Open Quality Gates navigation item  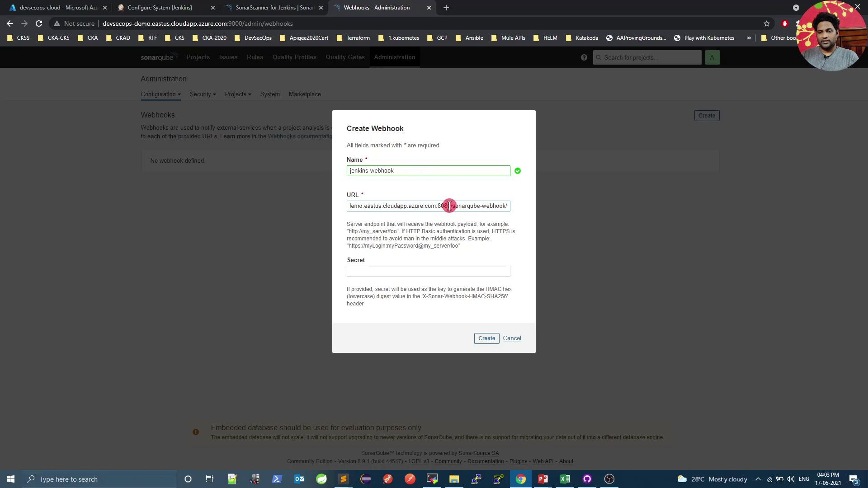click(x=345, y=57)
